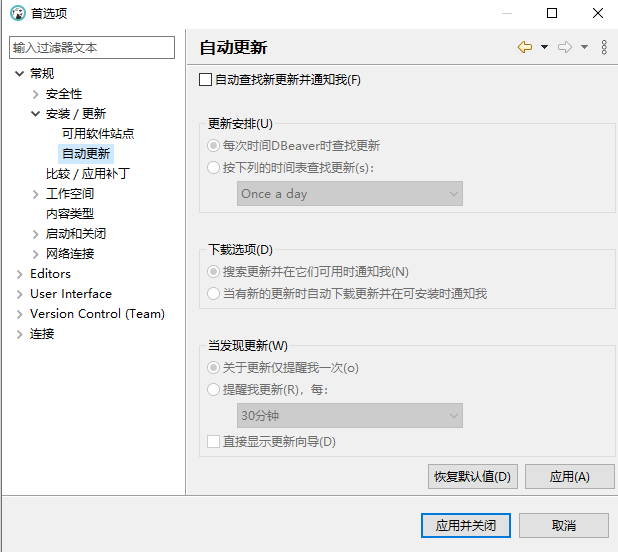Expand the 连接 tree node

coord(19,335)
